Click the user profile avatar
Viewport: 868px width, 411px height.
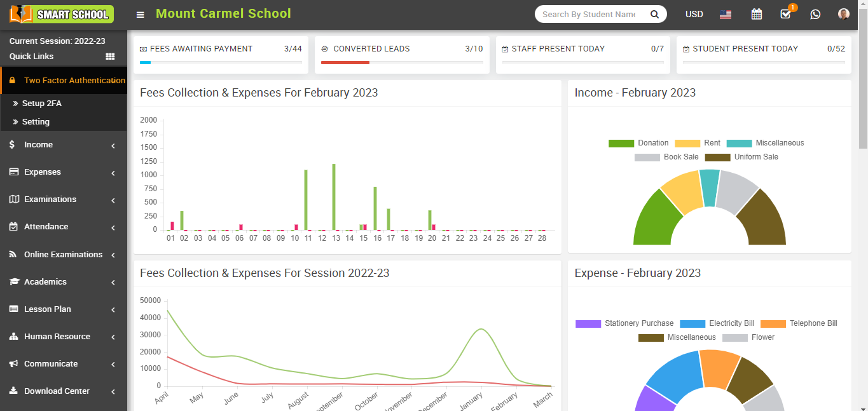click(844, 14)
